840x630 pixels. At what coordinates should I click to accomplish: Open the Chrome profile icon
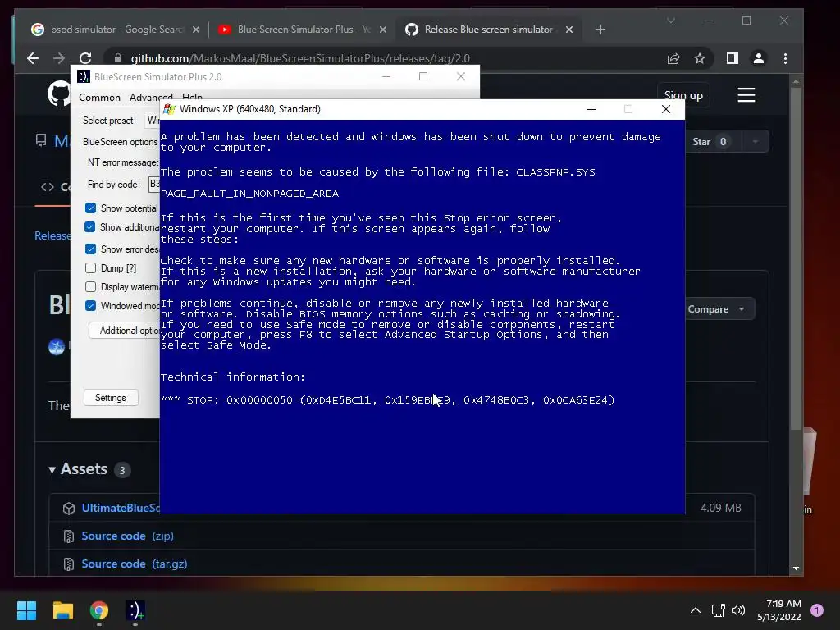[759, 58]
